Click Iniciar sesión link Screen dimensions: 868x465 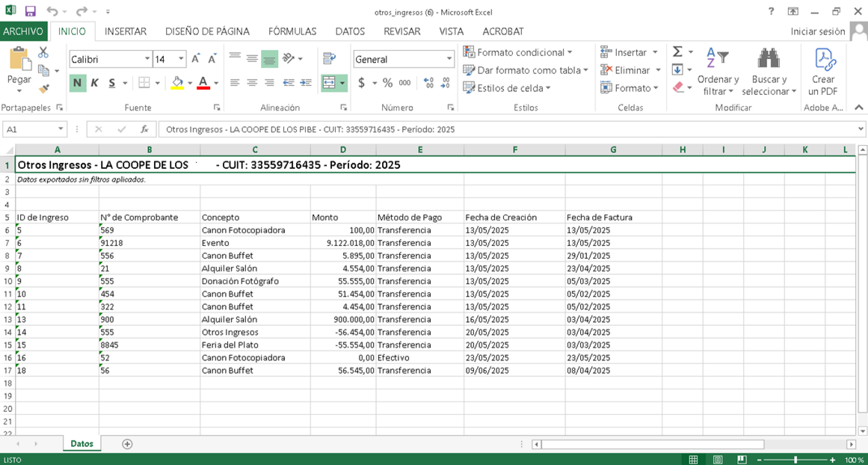tap(818, 31)
